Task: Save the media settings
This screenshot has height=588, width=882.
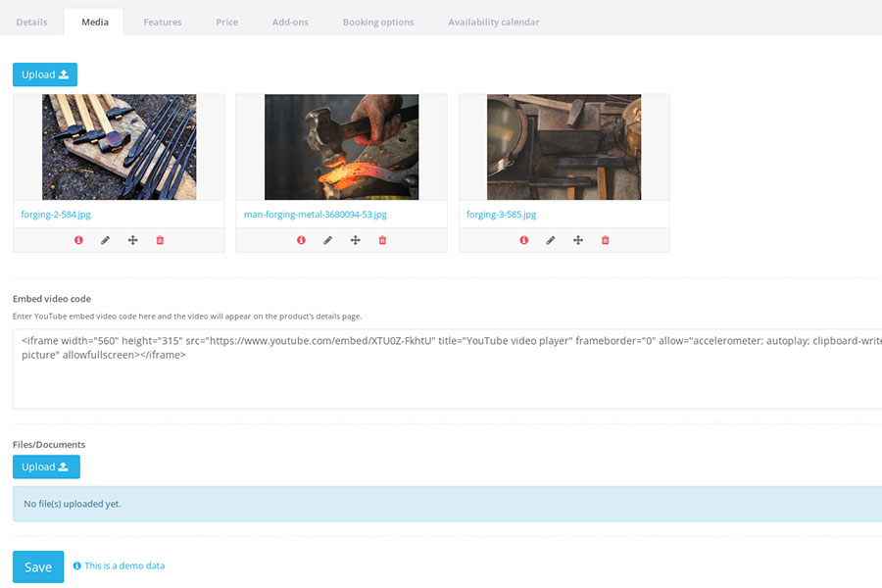Action: [38, 566]
